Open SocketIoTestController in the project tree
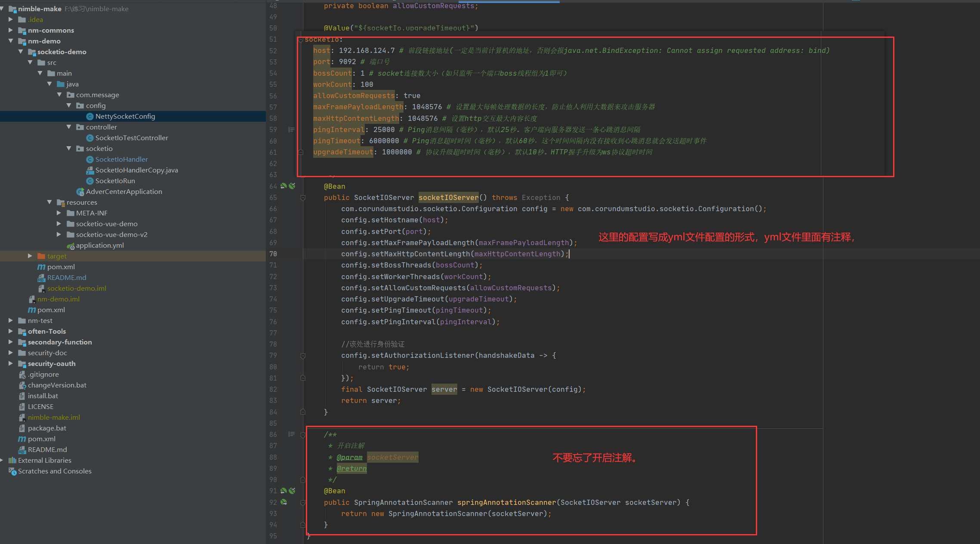The image size is (980, 544). [131, 138]
